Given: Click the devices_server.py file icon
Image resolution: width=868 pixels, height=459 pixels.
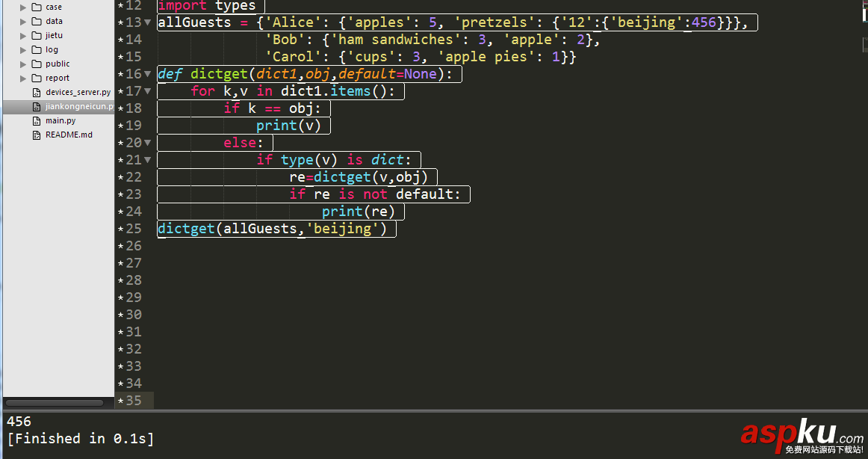Looking at the screenshot, I should [35, 92].
